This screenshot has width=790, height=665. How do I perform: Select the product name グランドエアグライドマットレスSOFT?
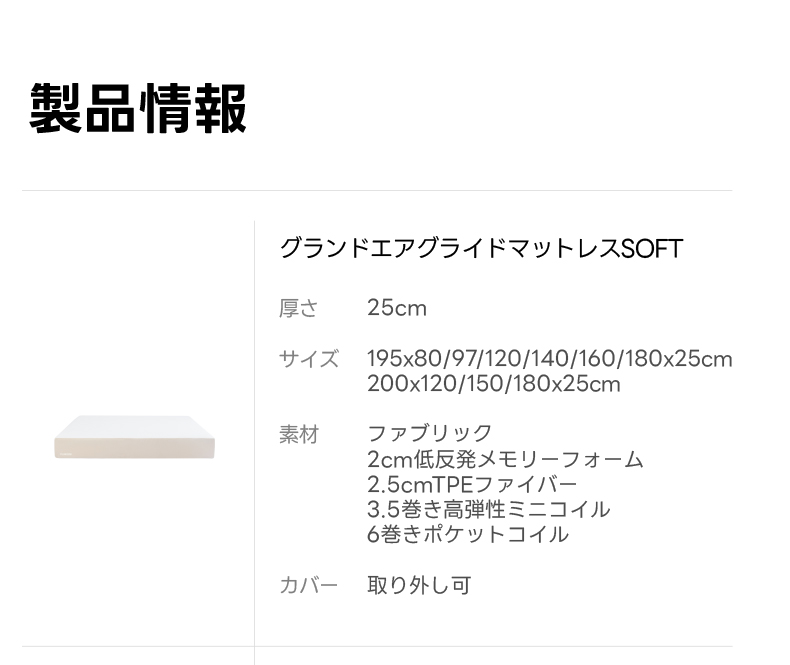coord(481,248)
